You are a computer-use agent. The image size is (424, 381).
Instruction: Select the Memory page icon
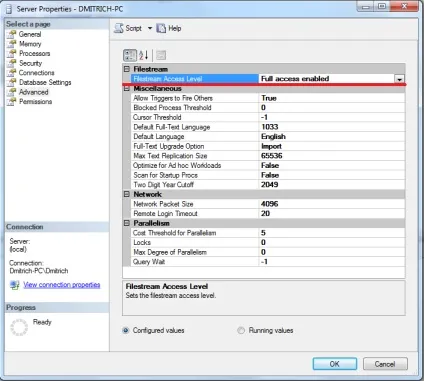tap(12, 44)
